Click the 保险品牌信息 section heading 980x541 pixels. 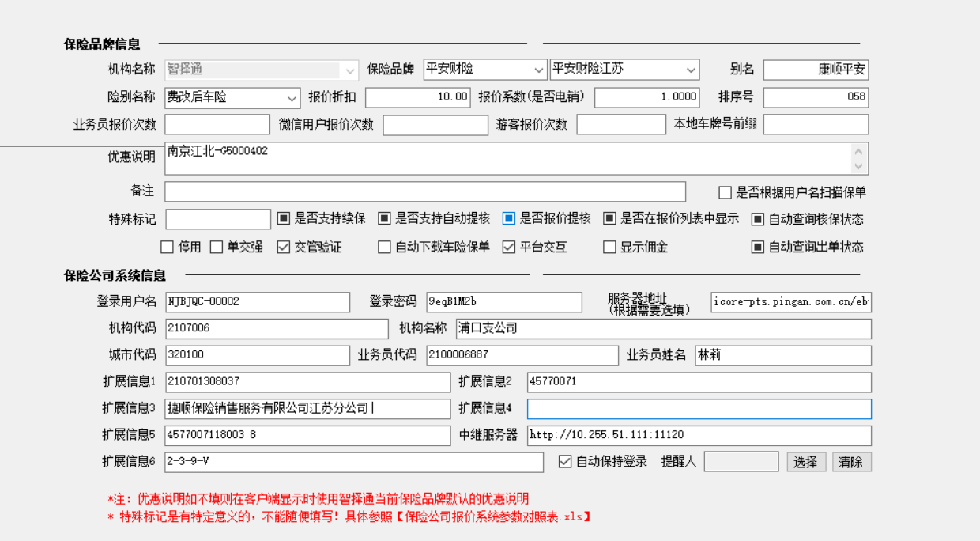pos(102,44)
